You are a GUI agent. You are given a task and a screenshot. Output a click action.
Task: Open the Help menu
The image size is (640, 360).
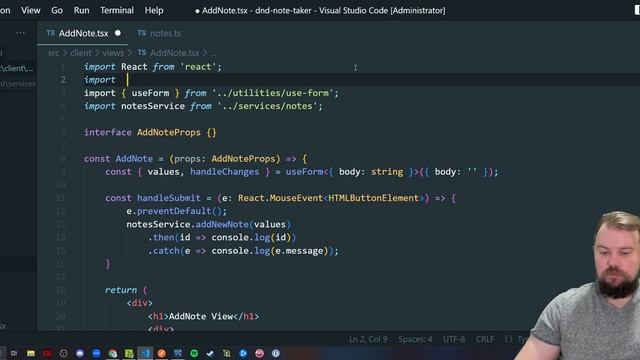[x=154, y=10]
